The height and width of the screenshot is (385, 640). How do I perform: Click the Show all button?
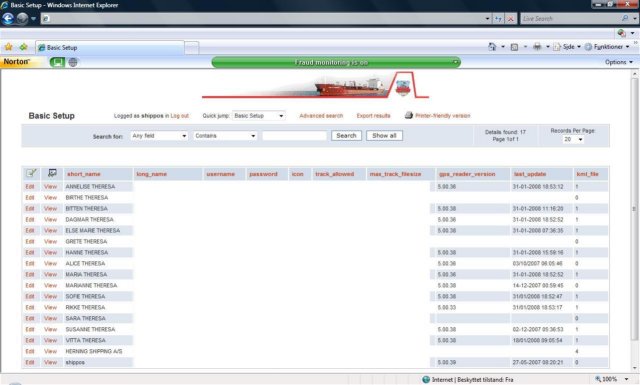pyautogui.click(x=384, y=136)
